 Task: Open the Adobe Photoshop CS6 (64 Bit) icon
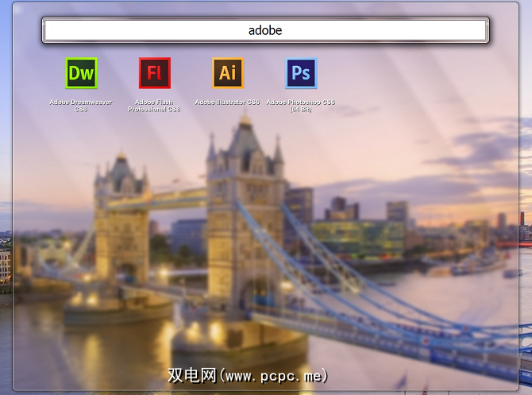301,73
